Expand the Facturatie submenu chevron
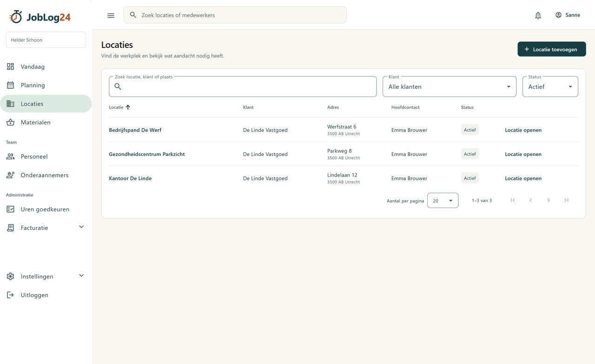 click(x=81, y=227)
